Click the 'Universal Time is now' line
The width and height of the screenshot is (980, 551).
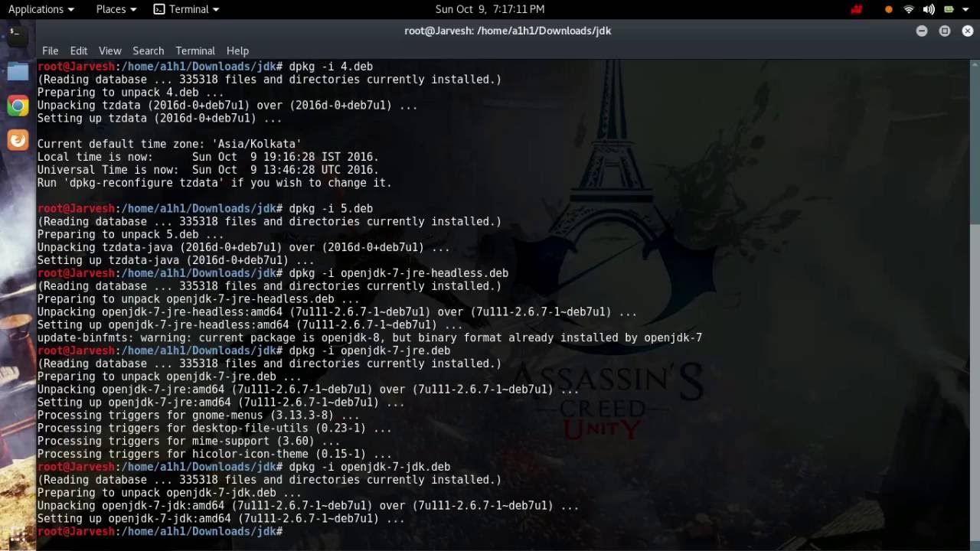coord(207,170)
